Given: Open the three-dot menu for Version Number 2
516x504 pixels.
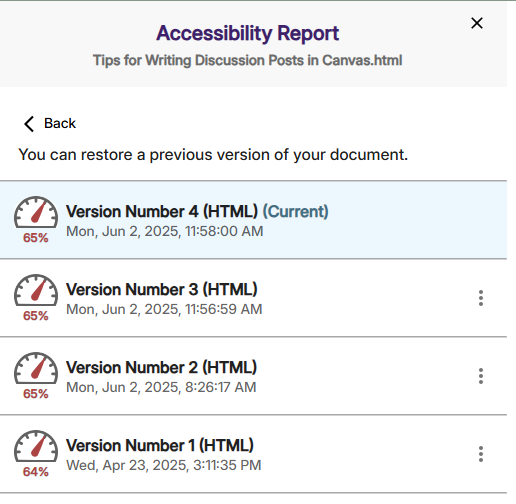Looking at the screenshot, I should (x=481, y=376).
